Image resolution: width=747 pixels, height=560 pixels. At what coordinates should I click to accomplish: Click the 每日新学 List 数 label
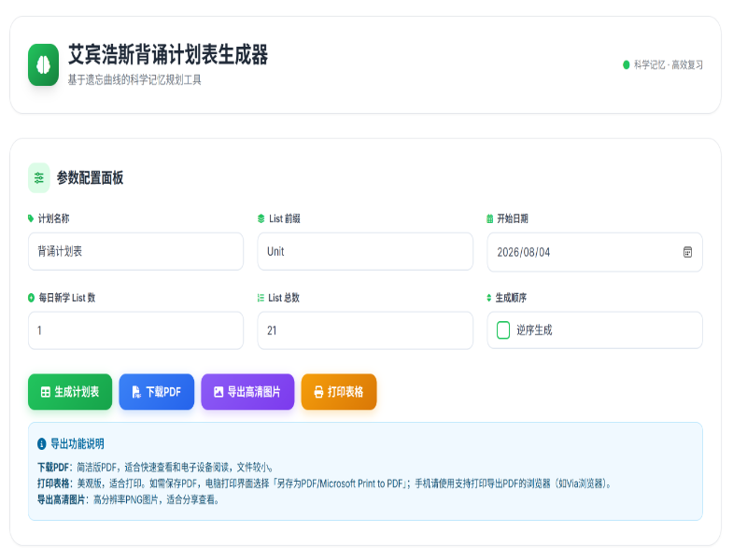click(67, 298)
